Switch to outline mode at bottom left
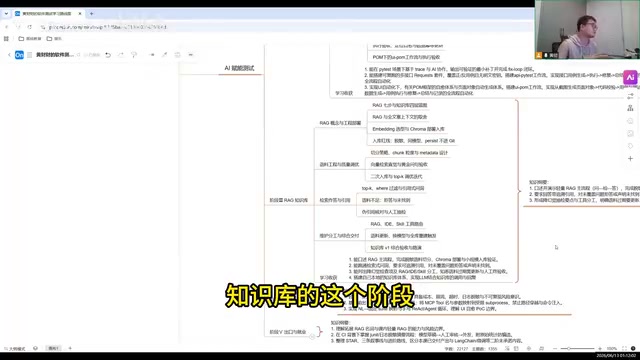The image size is (640, 360). pos(15,349)
